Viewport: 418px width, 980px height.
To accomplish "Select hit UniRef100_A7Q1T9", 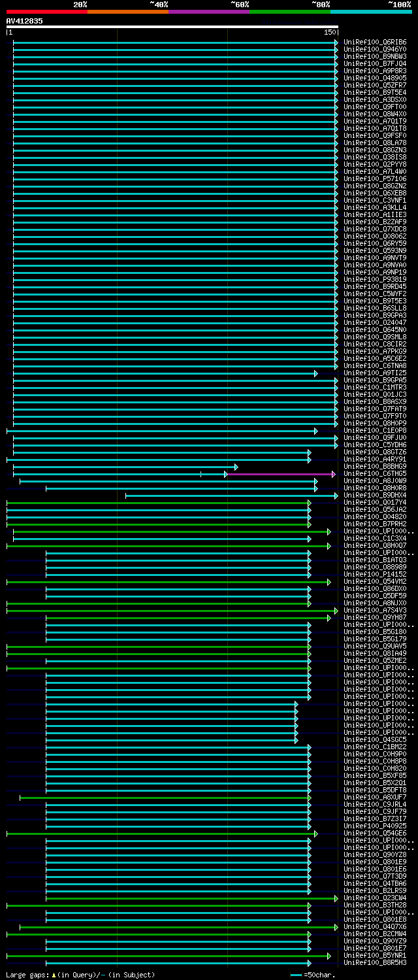I will click(x=375, y=121).
